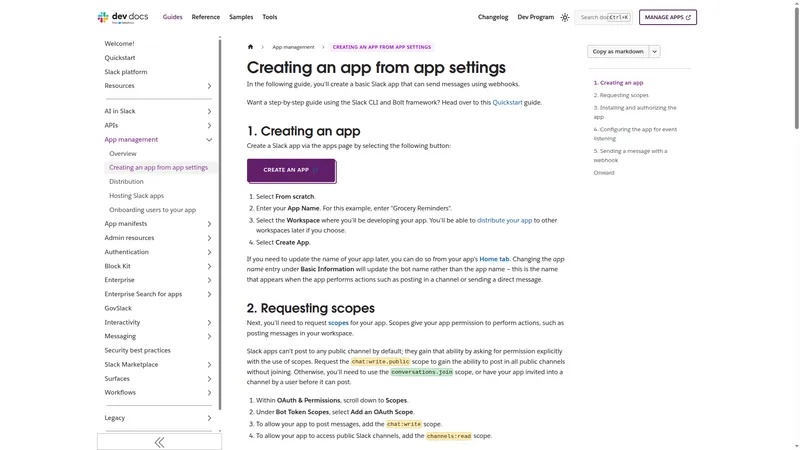Jump to Onward in TOC

(x=604, y=173)
